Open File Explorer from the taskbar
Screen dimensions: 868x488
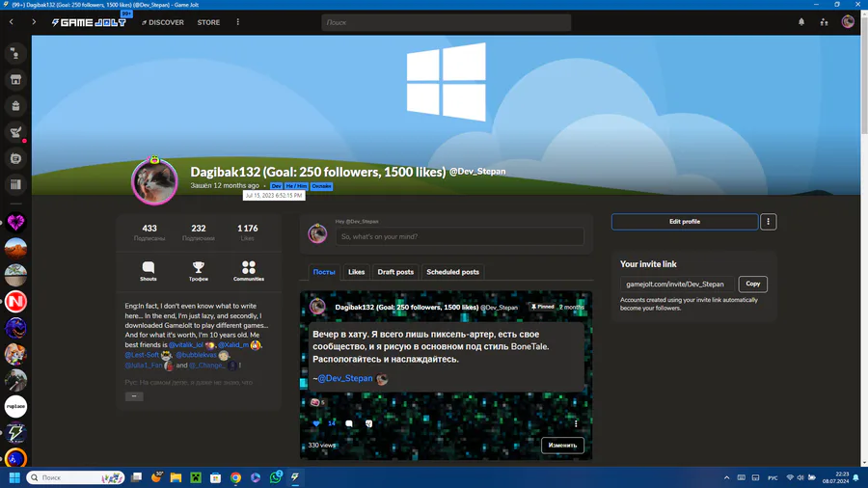pyautogui.click(x=176, y=477)
